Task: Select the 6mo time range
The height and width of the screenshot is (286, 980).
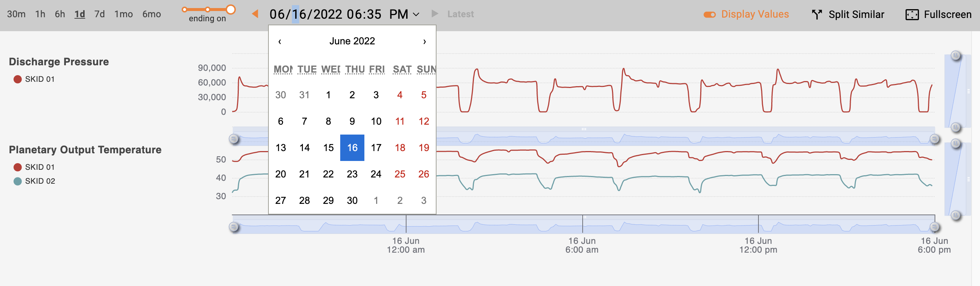Action: pos(151,14)
